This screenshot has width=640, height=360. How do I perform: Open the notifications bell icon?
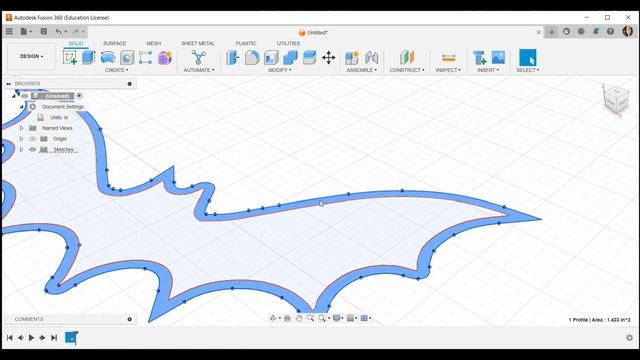(596, 31)
